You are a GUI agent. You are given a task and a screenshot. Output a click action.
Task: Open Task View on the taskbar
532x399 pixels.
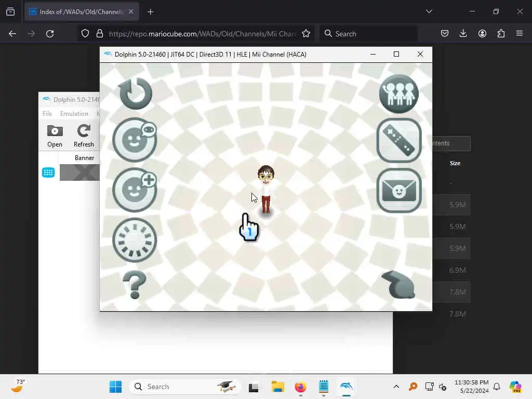point(254,387)
